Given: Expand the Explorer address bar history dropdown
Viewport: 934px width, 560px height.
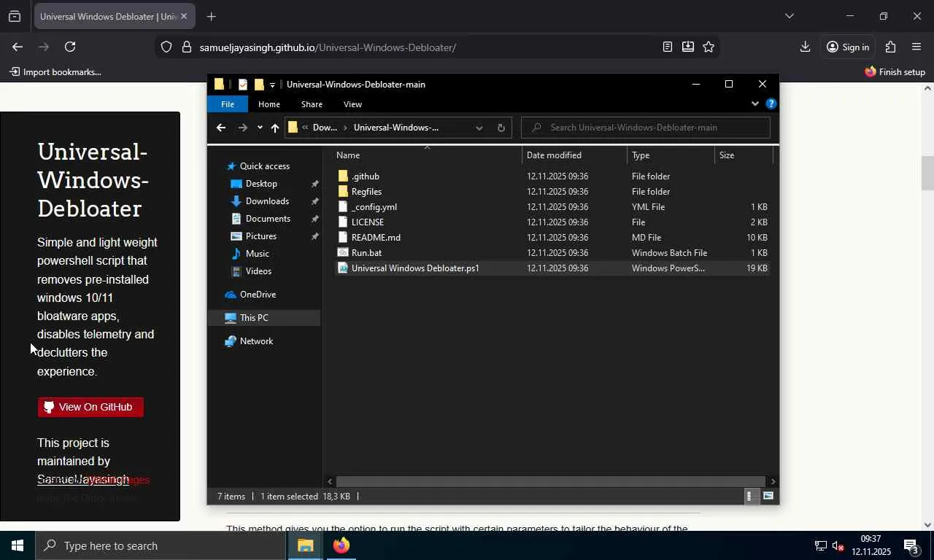Looking at the screenshot, I should click(x=479, y=128).
